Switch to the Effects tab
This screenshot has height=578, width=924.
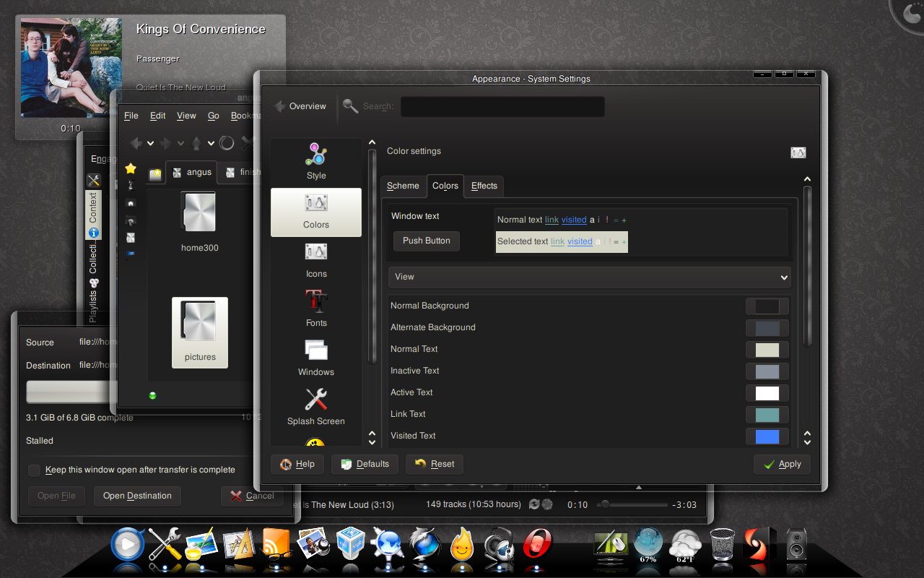(484, 186)
